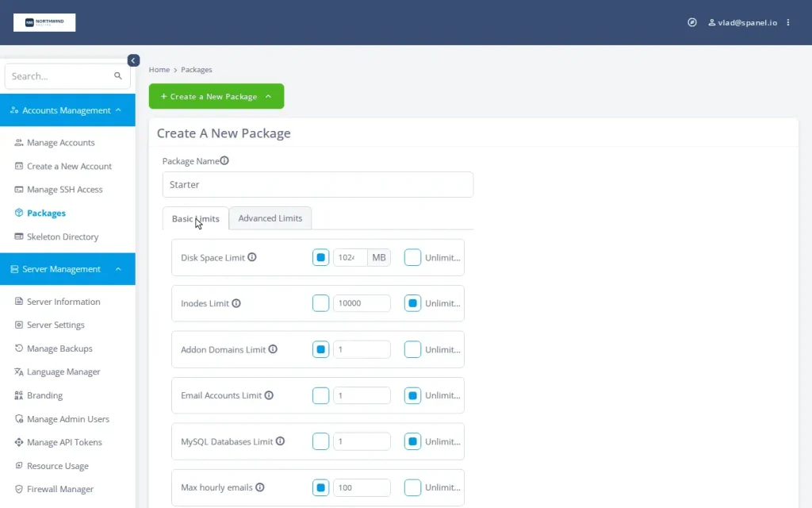
Task: Open Server Information page
Action: pyautogui.click(x=63, y=301)
